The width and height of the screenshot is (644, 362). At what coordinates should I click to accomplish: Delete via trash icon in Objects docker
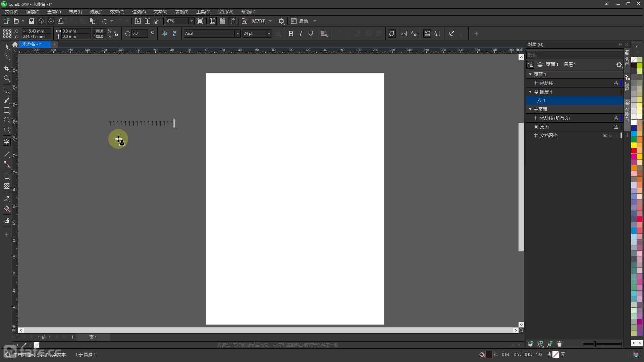click(559, 344)
